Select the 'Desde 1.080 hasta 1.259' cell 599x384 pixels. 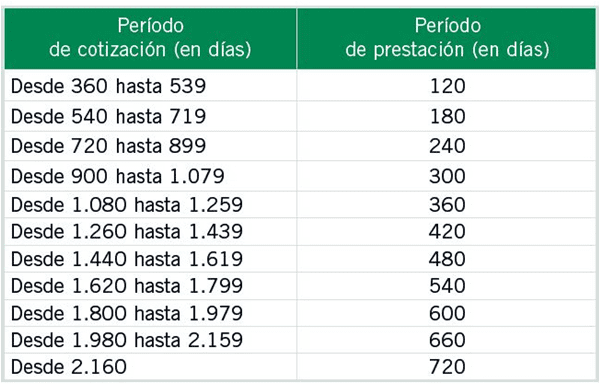coord(150,205)
